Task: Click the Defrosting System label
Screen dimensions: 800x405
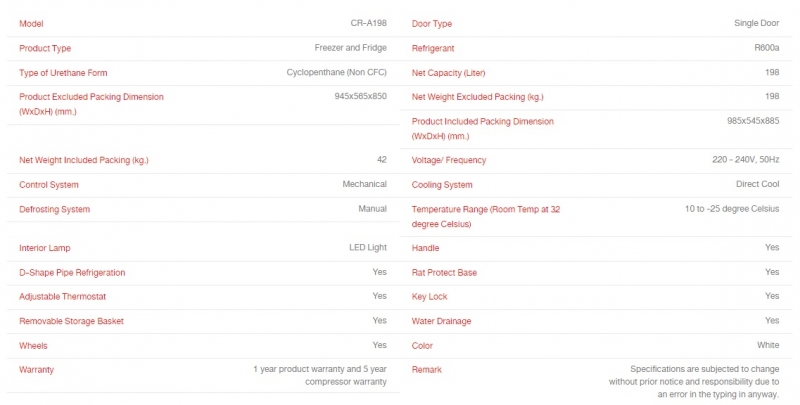Action: click(55, 209)
